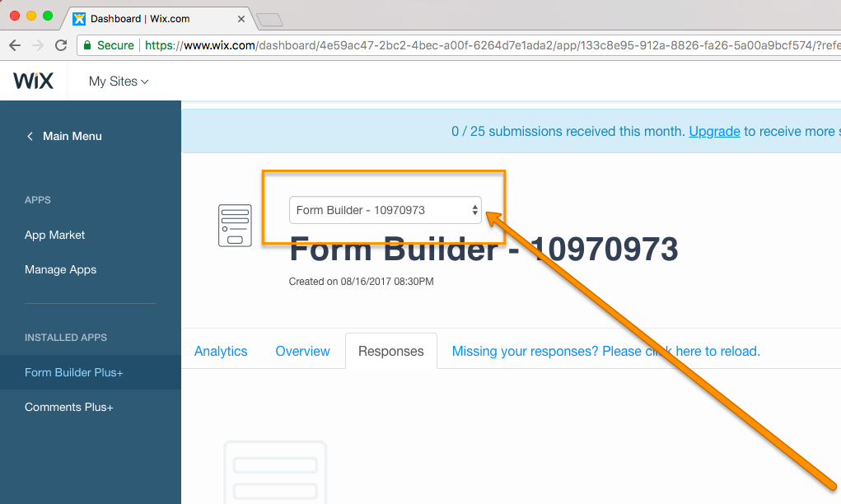Switch to the Overview tab

click(x=302, y=351)
